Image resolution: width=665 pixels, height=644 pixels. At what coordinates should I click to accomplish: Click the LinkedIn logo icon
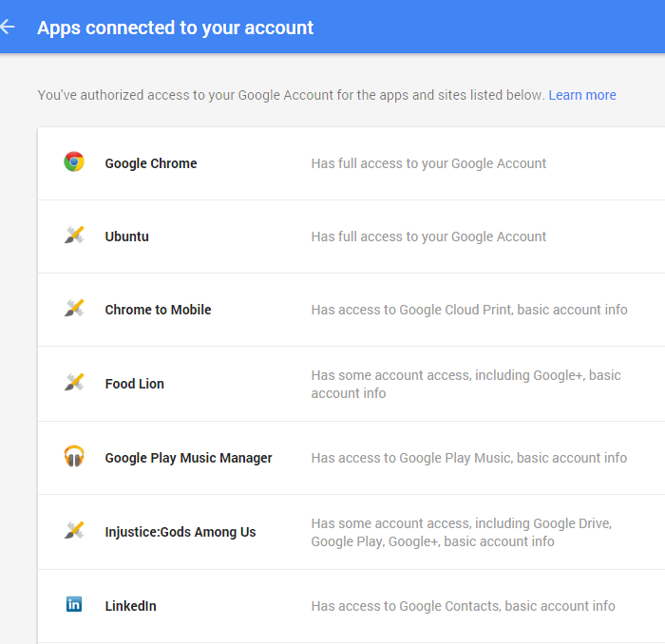coord(74,604)
